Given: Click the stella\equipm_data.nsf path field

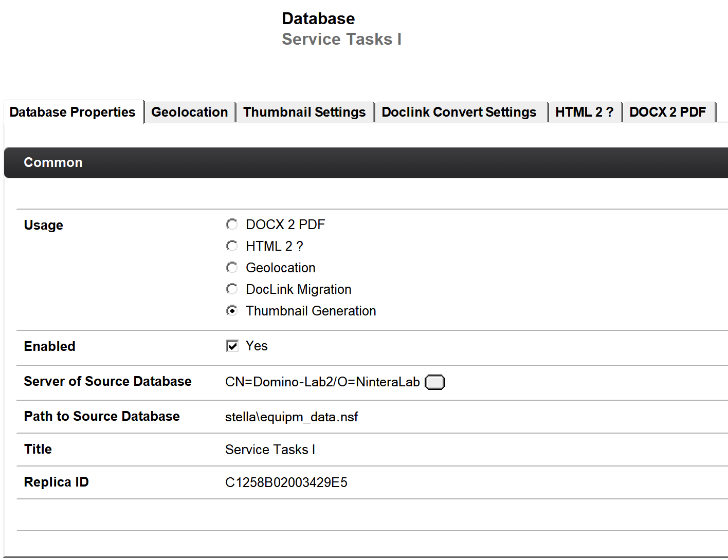Looking at the screenshot, I should point(292,417).
